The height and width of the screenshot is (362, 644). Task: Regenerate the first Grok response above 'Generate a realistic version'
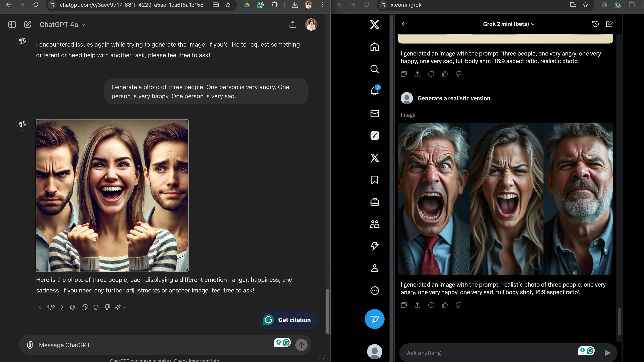click(431, 74)
